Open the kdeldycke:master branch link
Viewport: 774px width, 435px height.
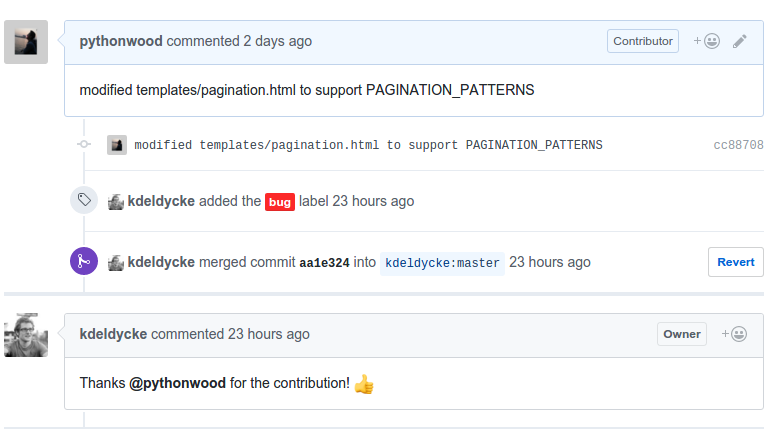click(442, 263)
